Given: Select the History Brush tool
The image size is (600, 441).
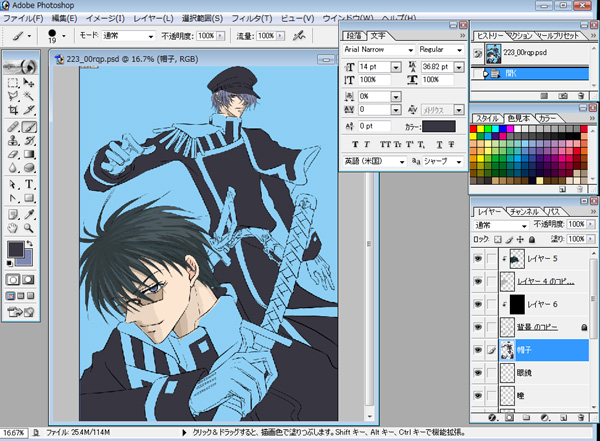Looking at the screenshot, I should pyautogui.click(x=29, y=140).
